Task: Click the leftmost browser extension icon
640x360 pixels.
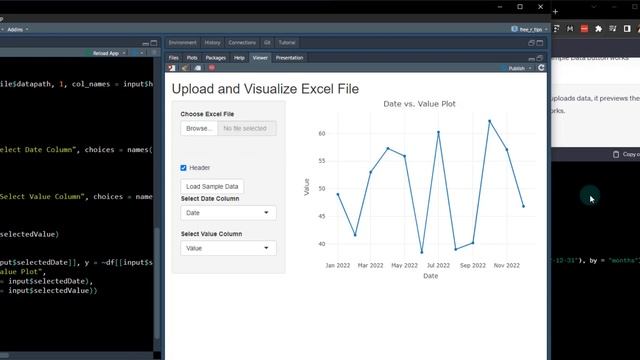Action: (x=556, y=29)
